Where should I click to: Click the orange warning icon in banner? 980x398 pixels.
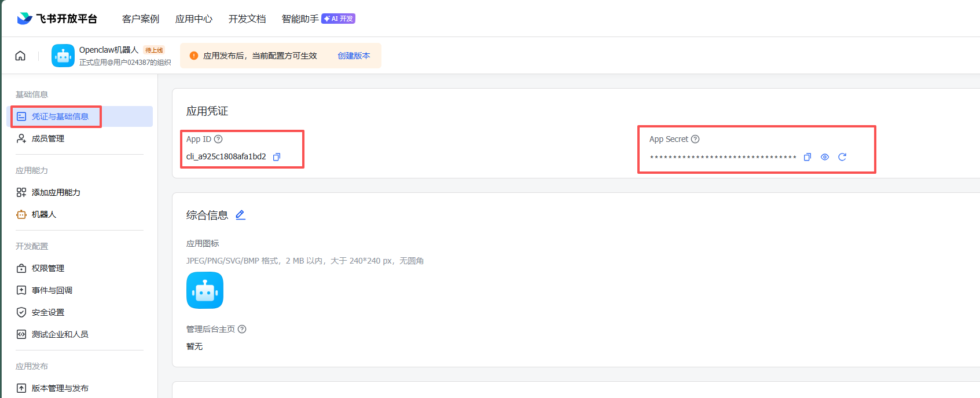click(194, 56)
